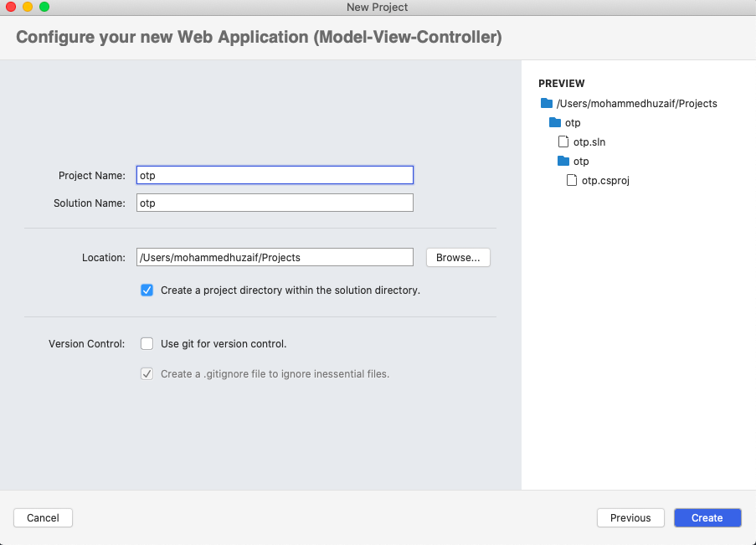This screenshot has height=545, width=756.
Task: Click inside the Solution Name field
Action: (x=275, y=203)
